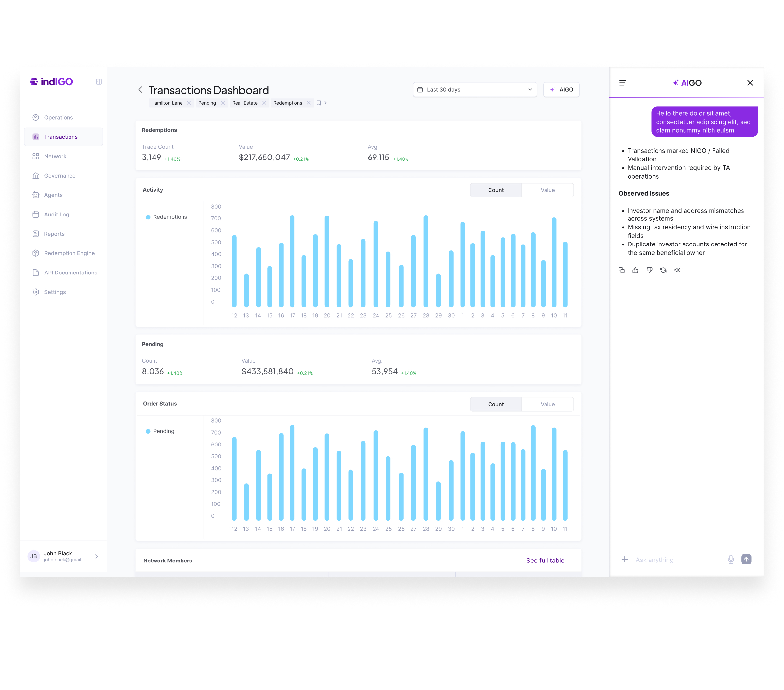
Task: Click the Redemption Engine cube icon
Action: (36, 253)
